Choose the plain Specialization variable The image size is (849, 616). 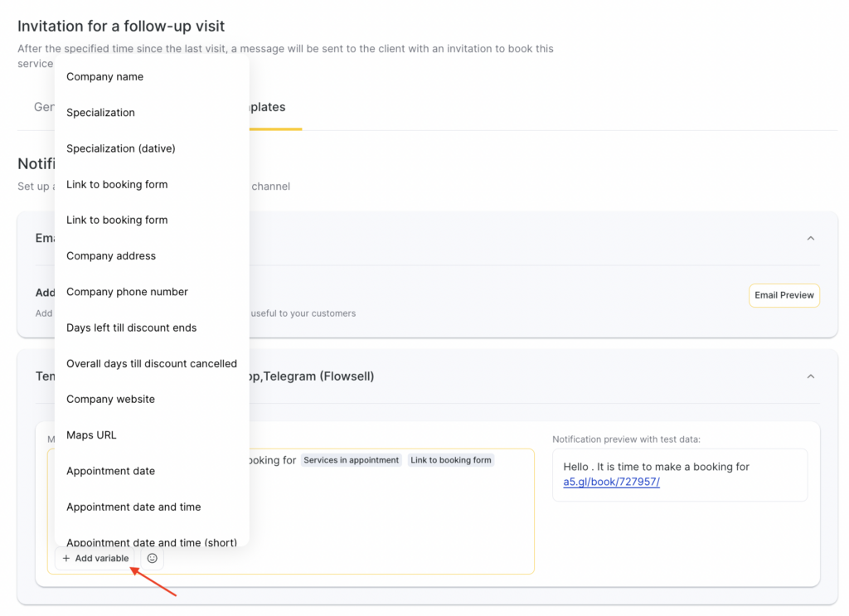click(x=100, y=113)
